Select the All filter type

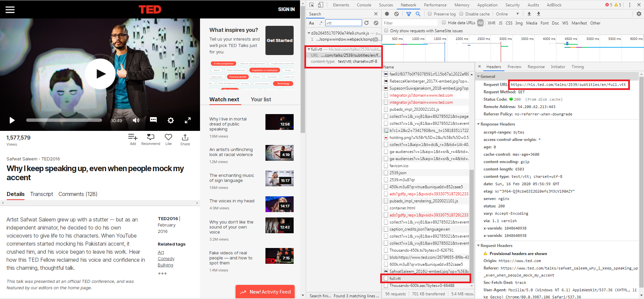[481, 23]
